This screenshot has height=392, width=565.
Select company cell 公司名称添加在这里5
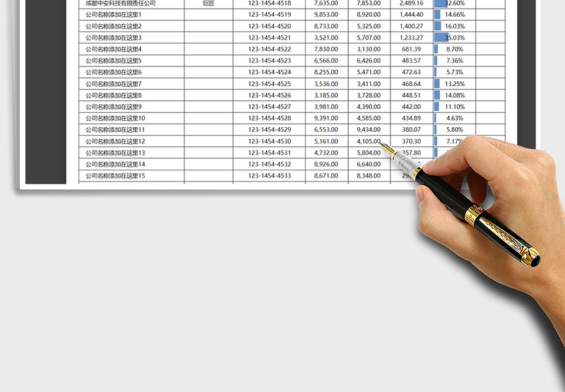(x=131, y=61)
